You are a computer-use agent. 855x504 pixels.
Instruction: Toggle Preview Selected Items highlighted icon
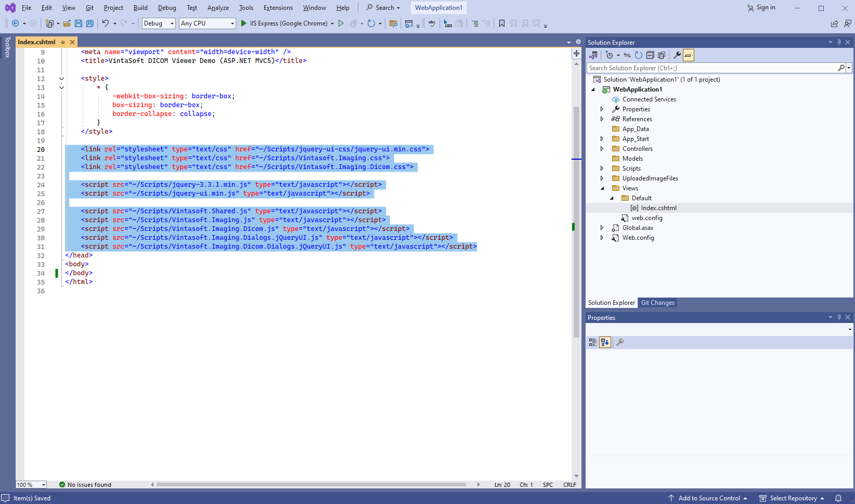688,55
